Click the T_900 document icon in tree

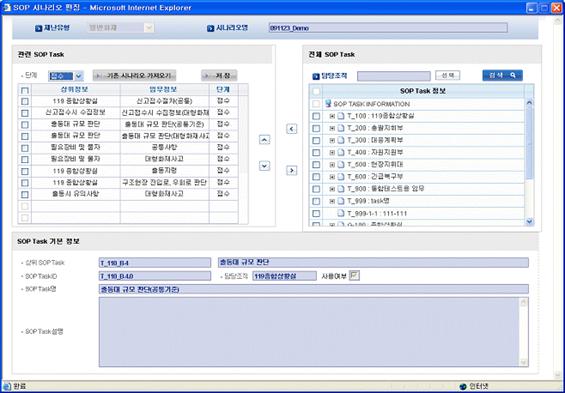pyautogui.click(x=341, y=189)
